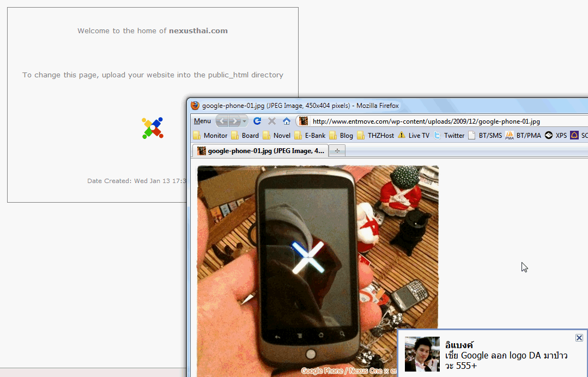This screenshot has width=588, height=377.
Task: Open the Blog bookmarks folder
Action: 341,135
